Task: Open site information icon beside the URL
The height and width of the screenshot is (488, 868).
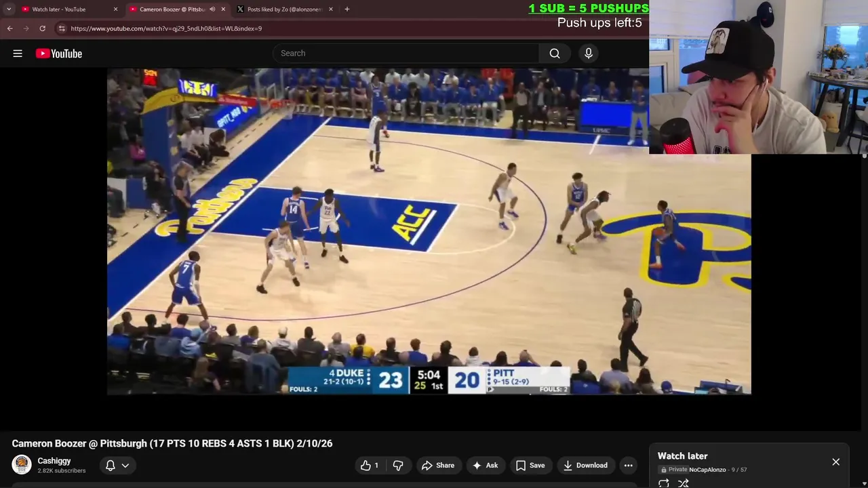Action: point(62,28)
